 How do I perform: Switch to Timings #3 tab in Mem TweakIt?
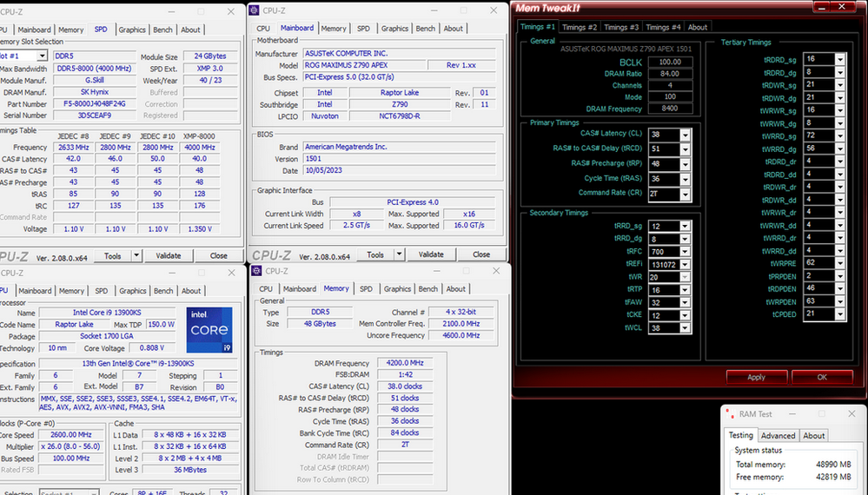621,27
